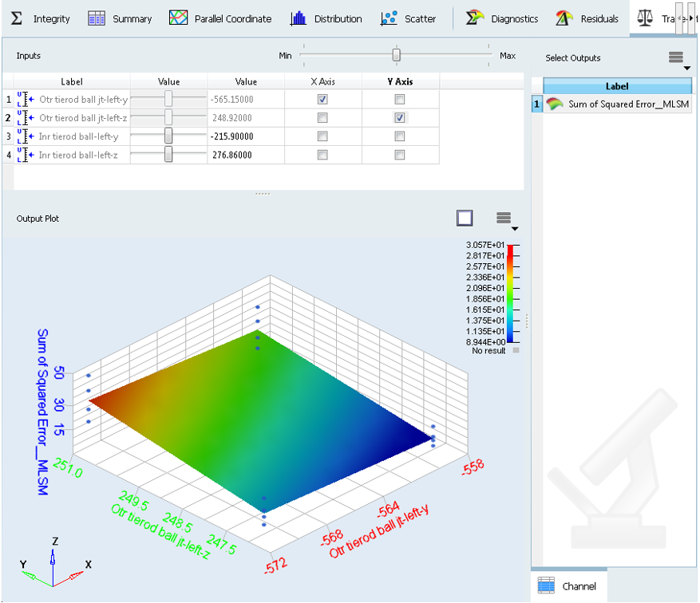This screenshot has height=603, width=700.
Task: Click the Select Outputs Label column header
Action: tap(617, 86)
